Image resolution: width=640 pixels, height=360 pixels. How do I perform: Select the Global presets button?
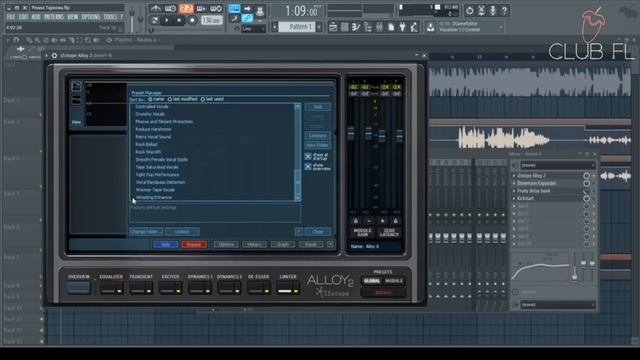pos(372,281)
